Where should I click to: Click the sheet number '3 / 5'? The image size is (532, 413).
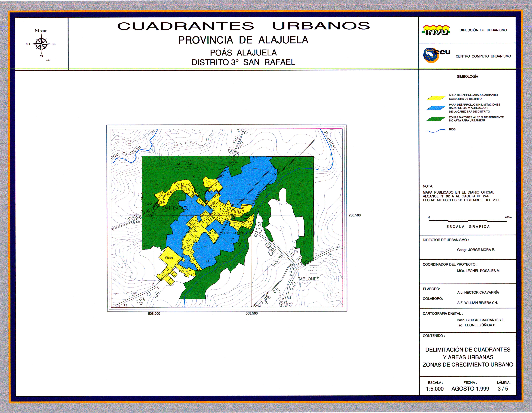(503, 389)
